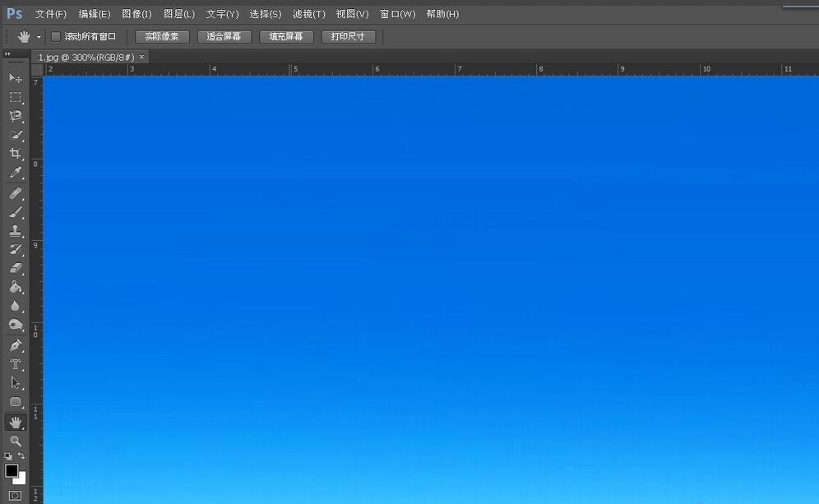819x504 pixels.
Task: Click the 适合屏幕 button
Action: [x=224, y=36]
